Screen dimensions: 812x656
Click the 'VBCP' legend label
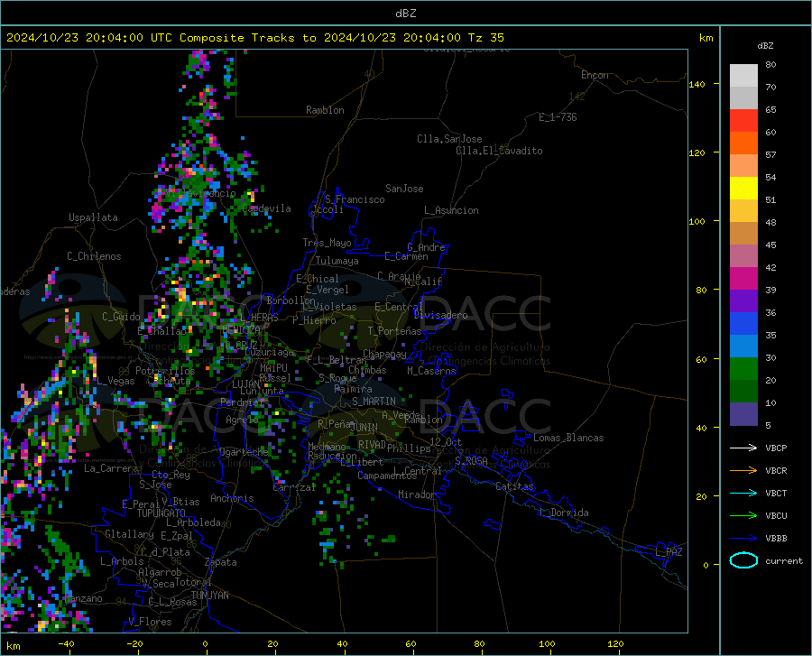point(776,448)
